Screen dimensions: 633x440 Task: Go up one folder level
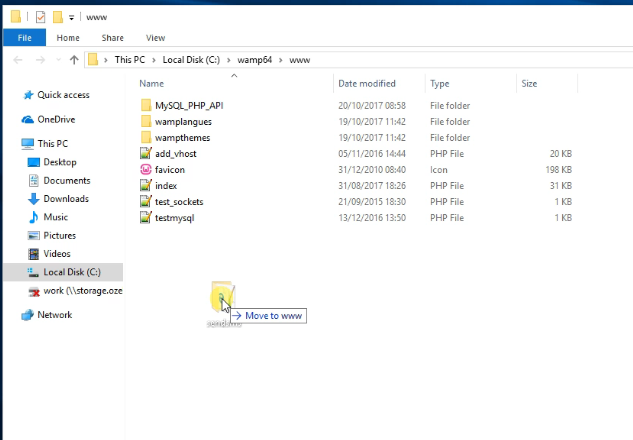74,60
